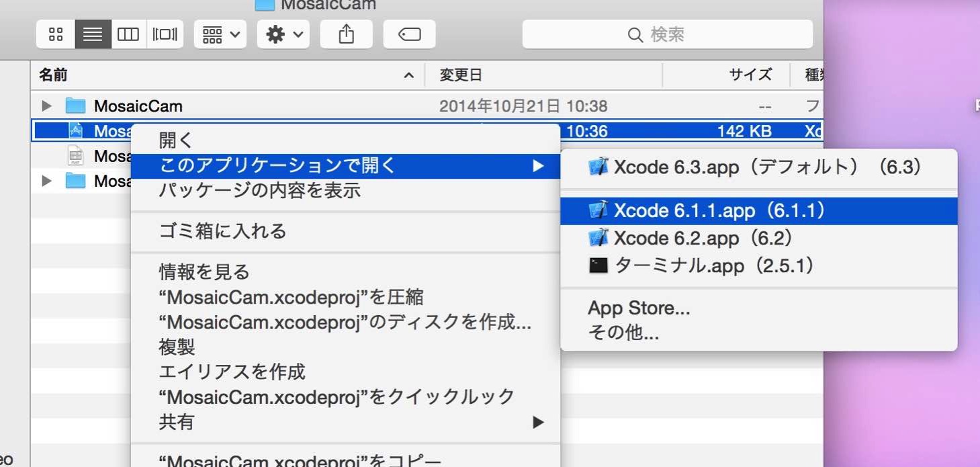Screen dimensions: 980x467
Task: Expand the last folder's disclosure triangle
Action: pos(46,181)
